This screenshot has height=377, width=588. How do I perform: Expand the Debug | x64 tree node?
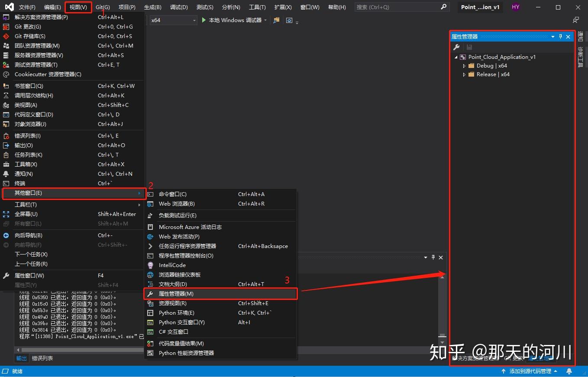(x=464, y=65)
